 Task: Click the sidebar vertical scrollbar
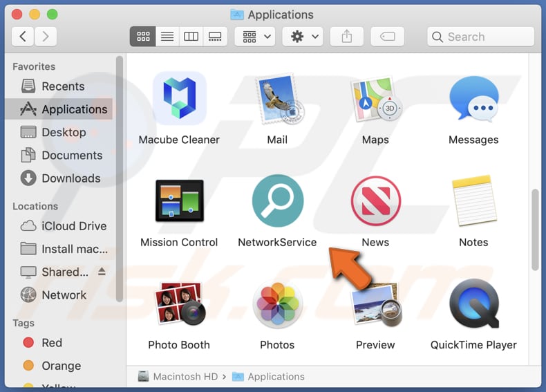[x=120, y=179]
